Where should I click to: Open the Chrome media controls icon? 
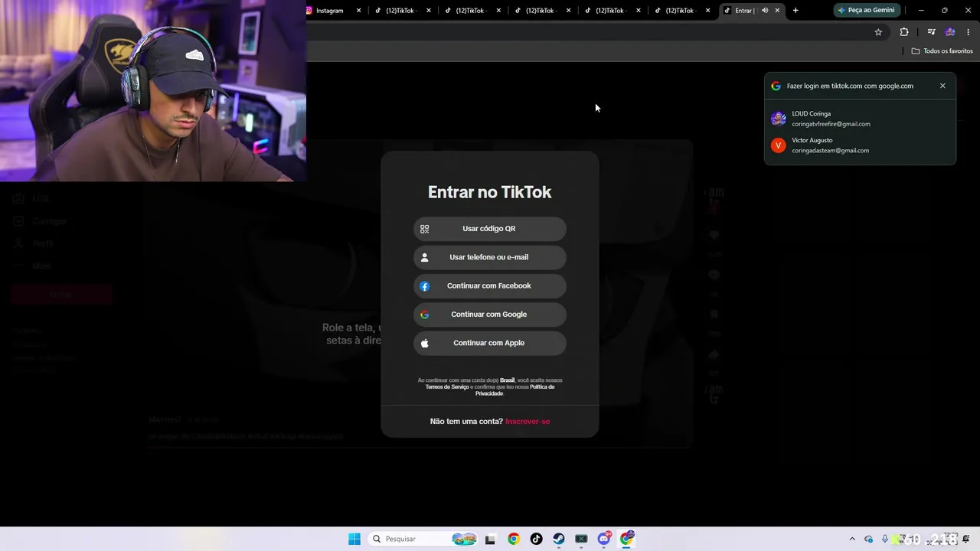click(x=931, y=32)
